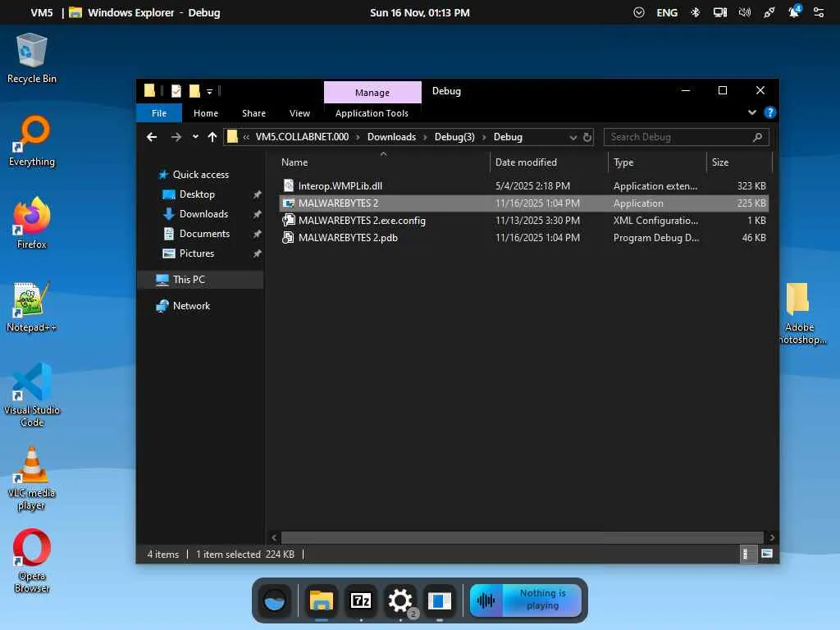Select Interop.WMPLib.dll file
The width and height of the screenshot is (840, 630).
(524, 186)
